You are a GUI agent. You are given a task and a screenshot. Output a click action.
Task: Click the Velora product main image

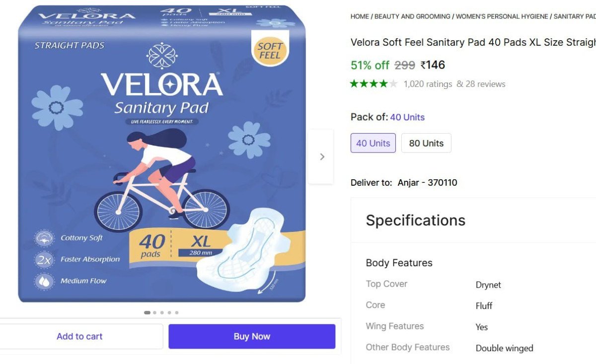[x=162, y=154]
